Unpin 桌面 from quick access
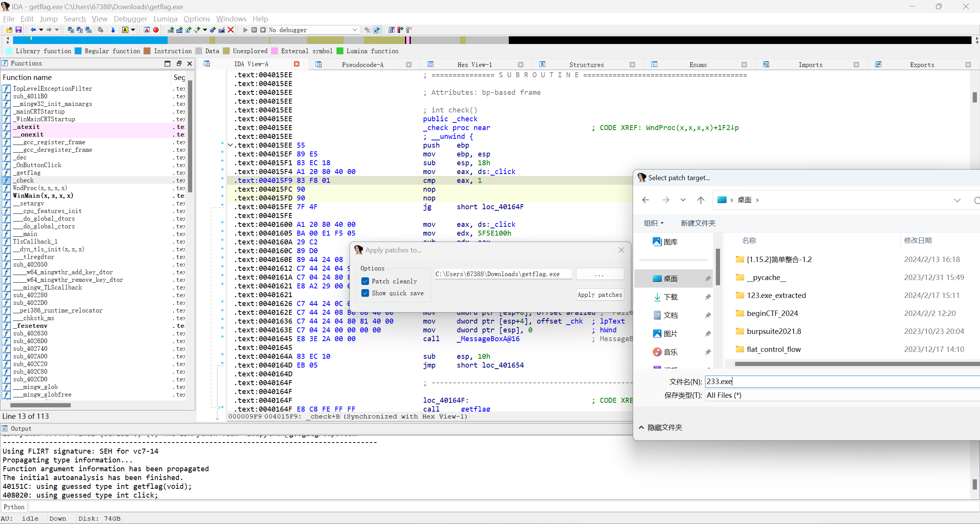Screen dimensions: 980x524 pos(708,278)
